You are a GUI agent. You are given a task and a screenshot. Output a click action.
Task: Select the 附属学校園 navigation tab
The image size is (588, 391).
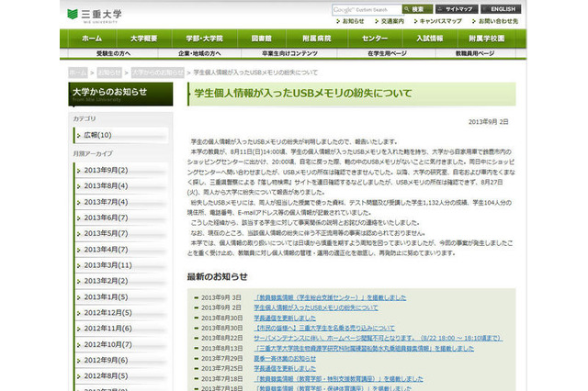coord(487,39)
